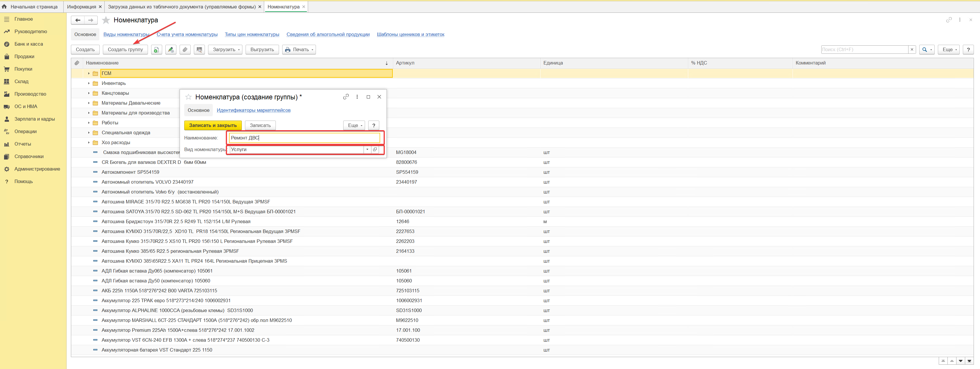Click the link icon in group creation dialog
The image size is (980, 369).
[346, 97]
